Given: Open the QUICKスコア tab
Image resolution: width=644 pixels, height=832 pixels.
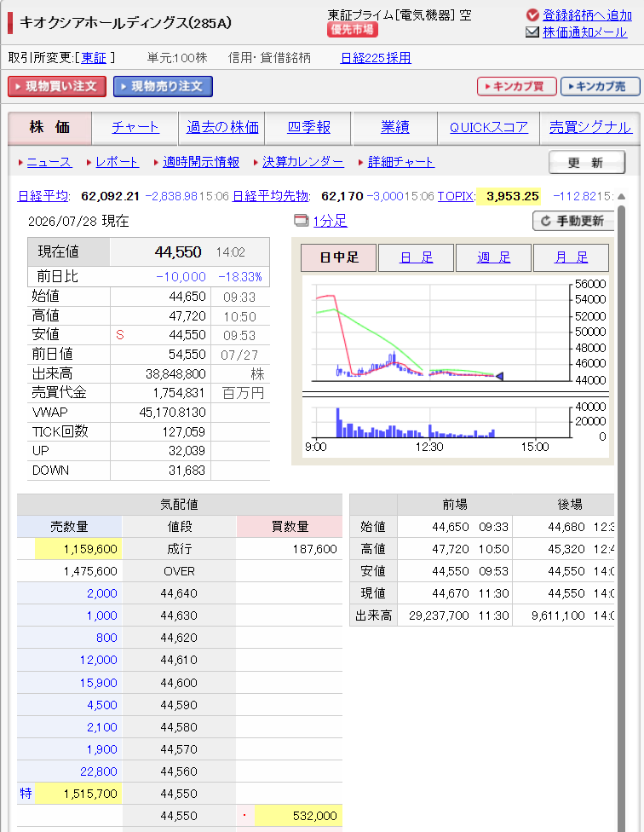Looking at the screenshot, I should [489, 127].
